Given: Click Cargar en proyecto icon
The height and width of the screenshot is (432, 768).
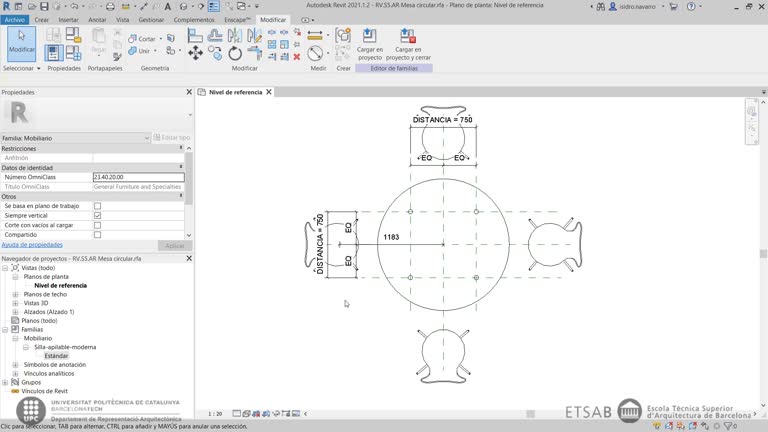Looking at the screenshot, I should [370, 43].
